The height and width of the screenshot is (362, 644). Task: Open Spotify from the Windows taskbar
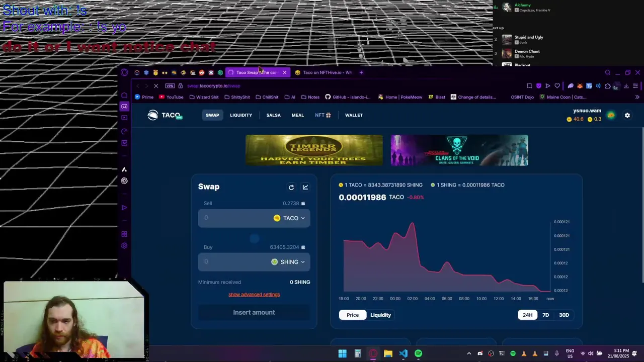coord(418,353)
